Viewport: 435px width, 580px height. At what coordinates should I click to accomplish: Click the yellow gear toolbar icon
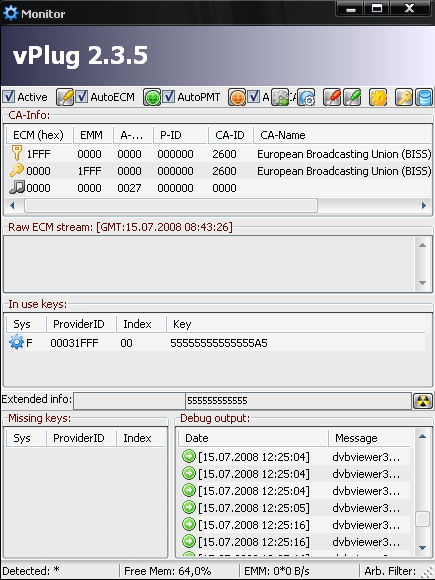coord(378,98)
